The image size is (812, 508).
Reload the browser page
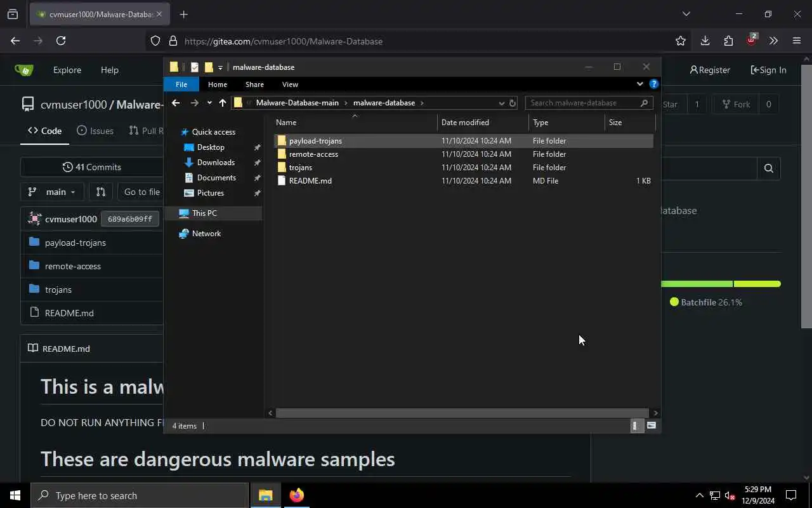coord(61,41)
